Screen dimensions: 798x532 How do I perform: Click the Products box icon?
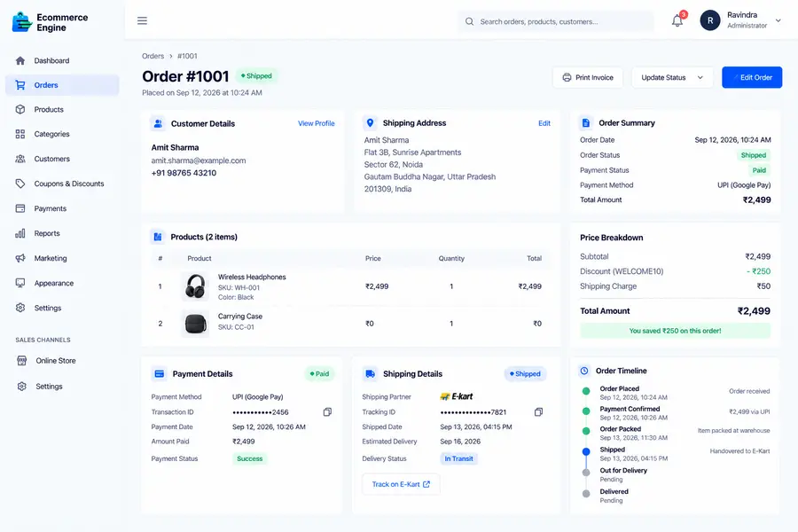coord(20,109)
